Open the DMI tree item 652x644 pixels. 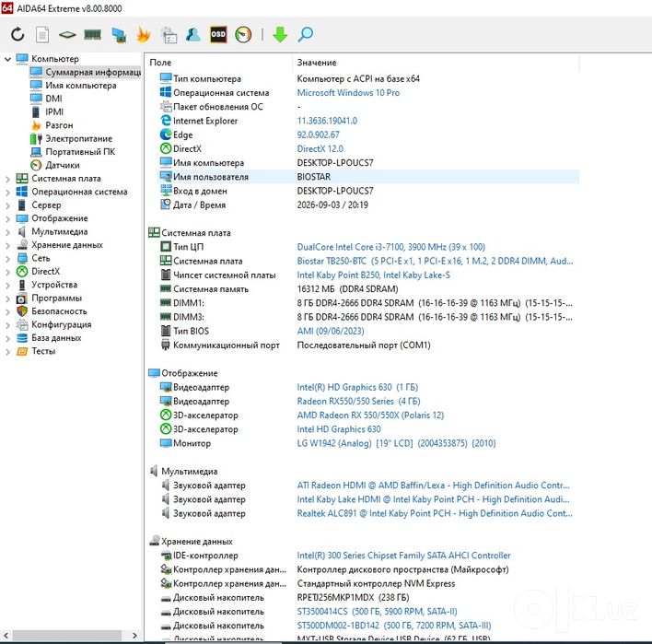tap(46, 99)
